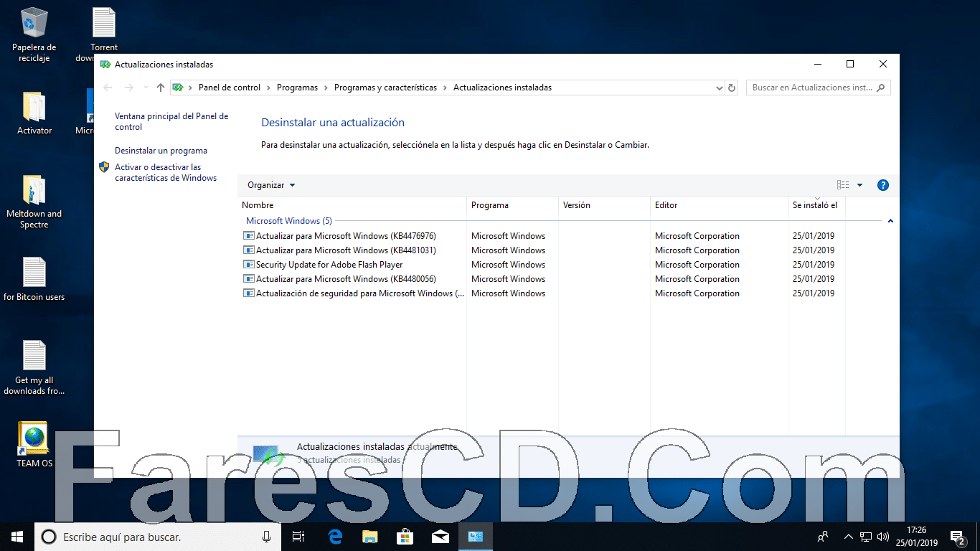
Task: Click the Adobe Flash Player update icon
Action: (x=249, y=265)
